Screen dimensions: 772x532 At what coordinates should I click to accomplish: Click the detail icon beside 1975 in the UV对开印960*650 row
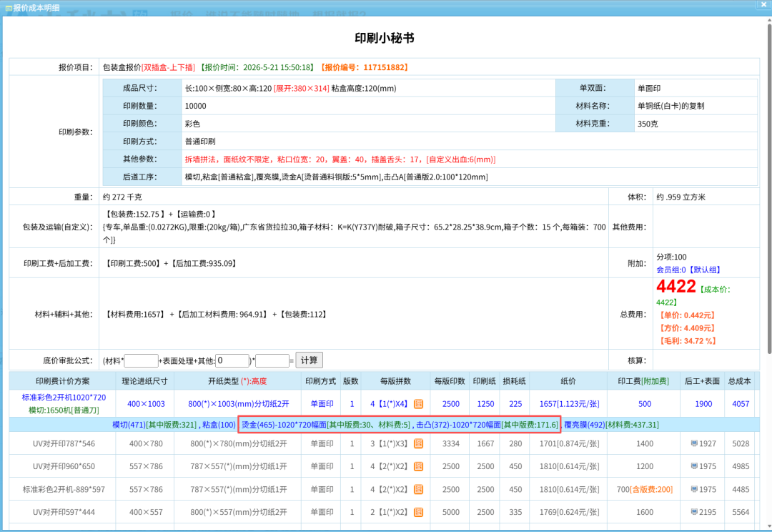[694, 466]
